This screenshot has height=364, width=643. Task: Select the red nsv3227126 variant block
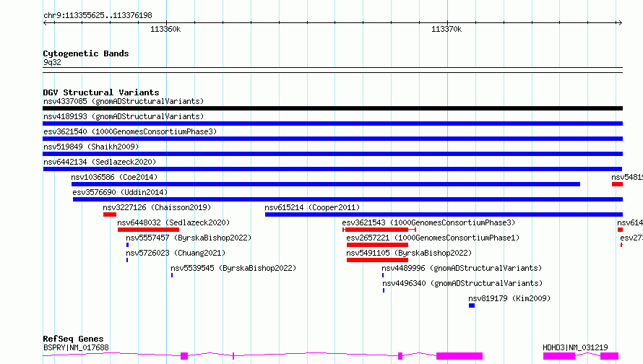click(110, 214)
